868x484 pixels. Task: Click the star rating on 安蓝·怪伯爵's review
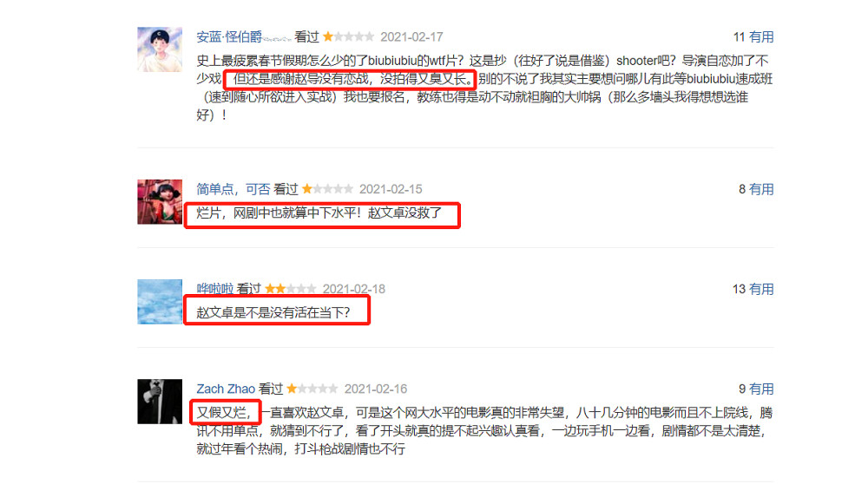point(348,37)
